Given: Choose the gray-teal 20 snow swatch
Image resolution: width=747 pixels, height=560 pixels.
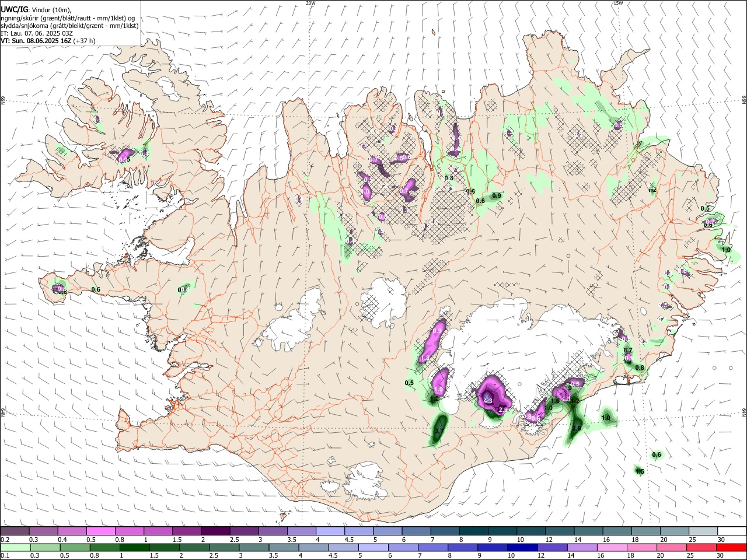Looking at the screenshot, I should point(674,531).
